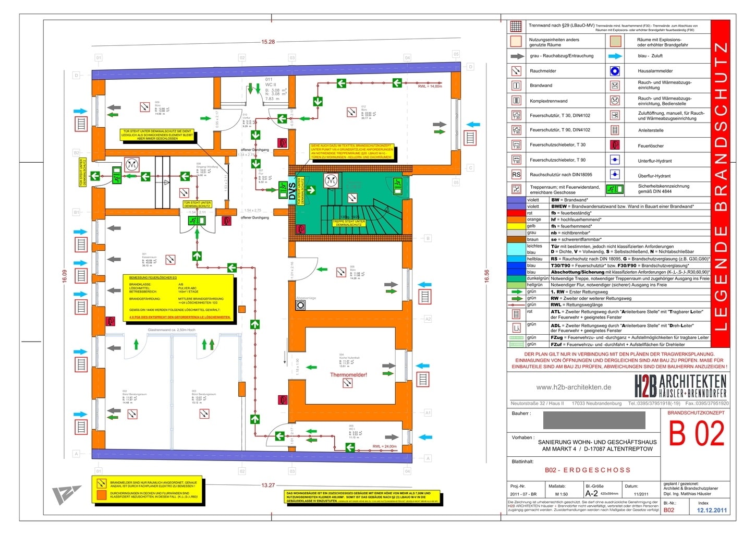Viewport: 756px width, 535px height.
Task: Select the Überflur-Hydrant legend symbol
Action: tap(615, 175)
